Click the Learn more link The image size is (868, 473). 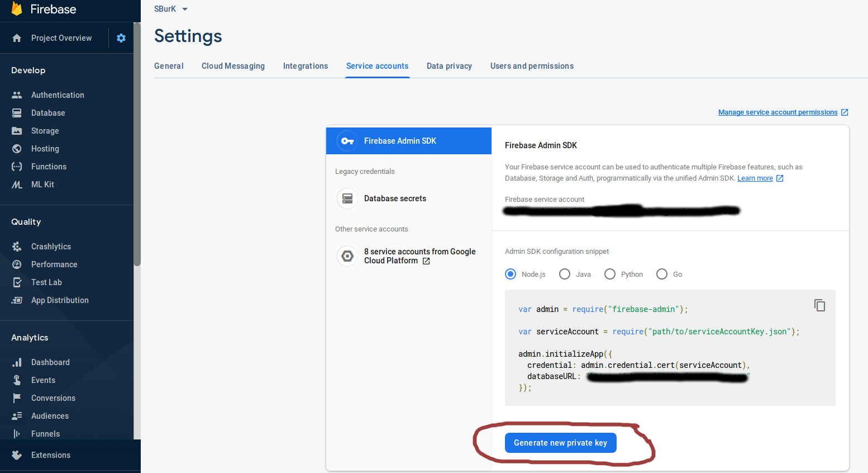(x=755, y=178)
